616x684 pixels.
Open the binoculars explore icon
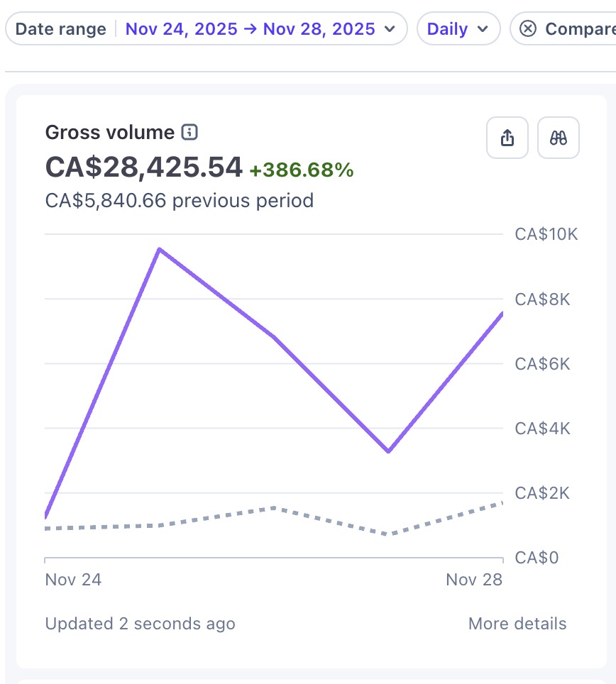[558, 138]
